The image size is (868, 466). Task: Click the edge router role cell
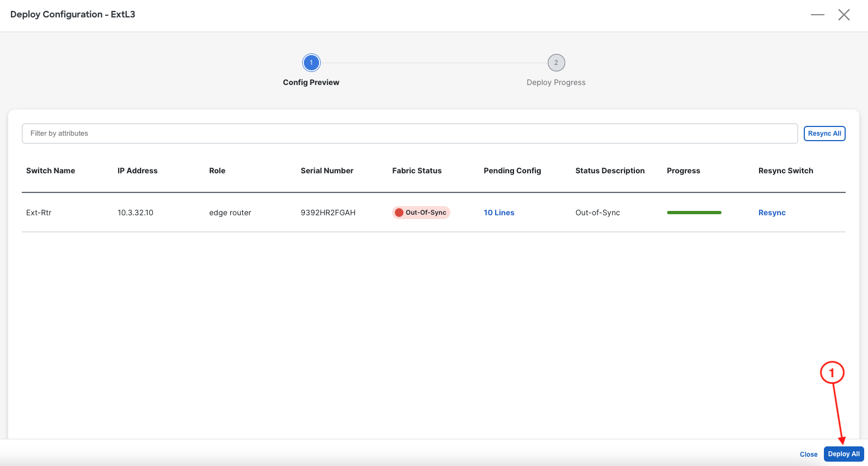(x=230, y=213)
